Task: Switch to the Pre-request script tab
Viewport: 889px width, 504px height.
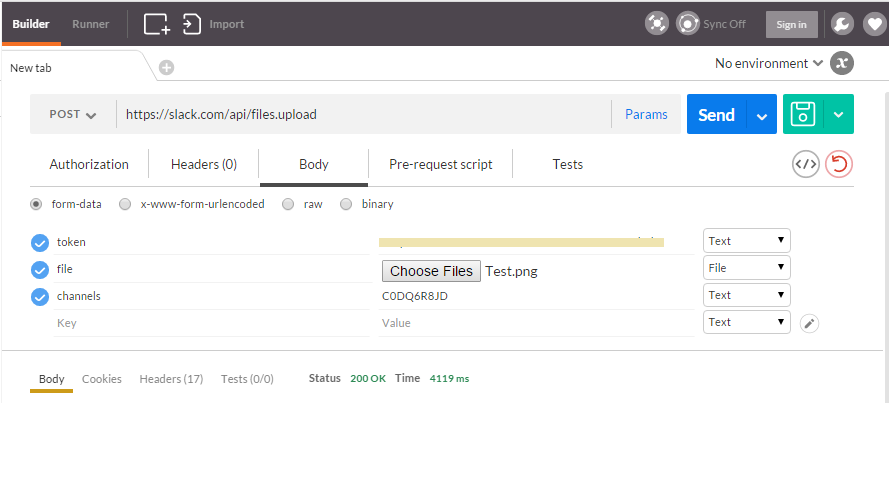Action: (x=440, y=165)
